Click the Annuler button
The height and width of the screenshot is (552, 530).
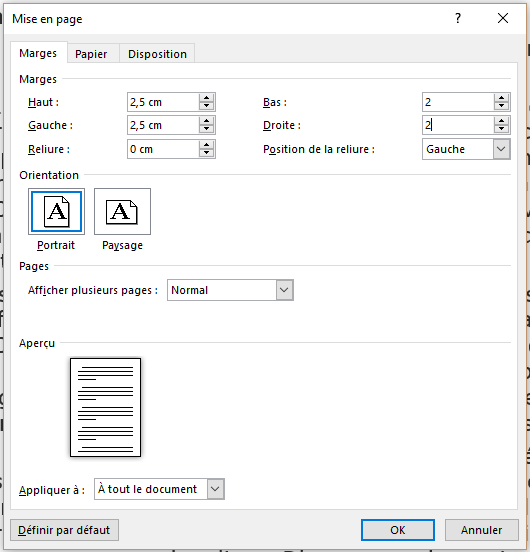pos(481,530)
